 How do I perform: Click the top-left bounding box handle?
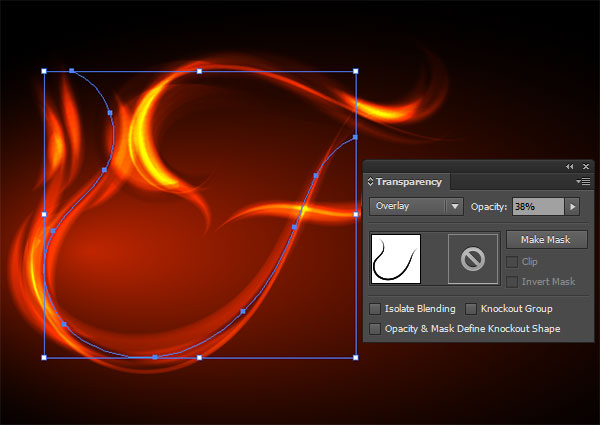pos(44,71)
